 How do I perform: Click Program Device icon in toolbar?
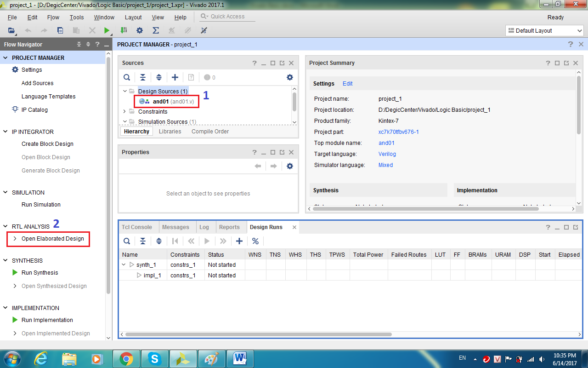(x=124, y=30)
